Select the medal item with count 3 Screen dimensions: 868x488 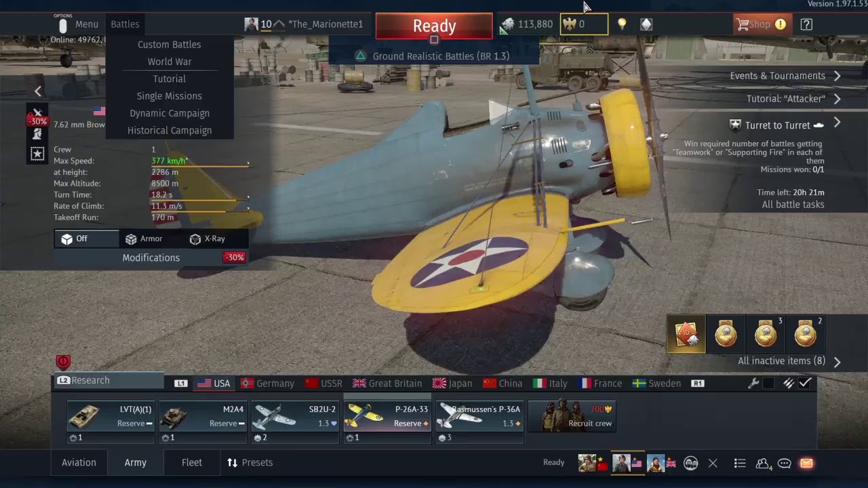[x=766, y=333]
